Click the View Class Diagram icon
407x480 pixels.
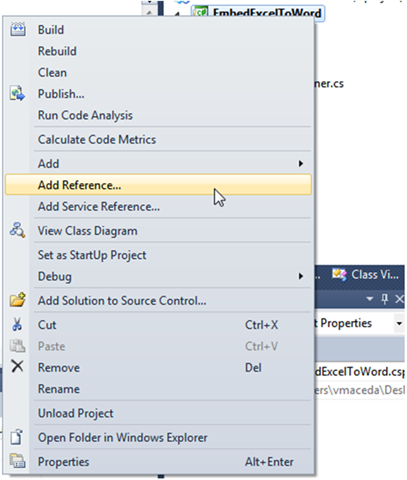coord(17,230)
